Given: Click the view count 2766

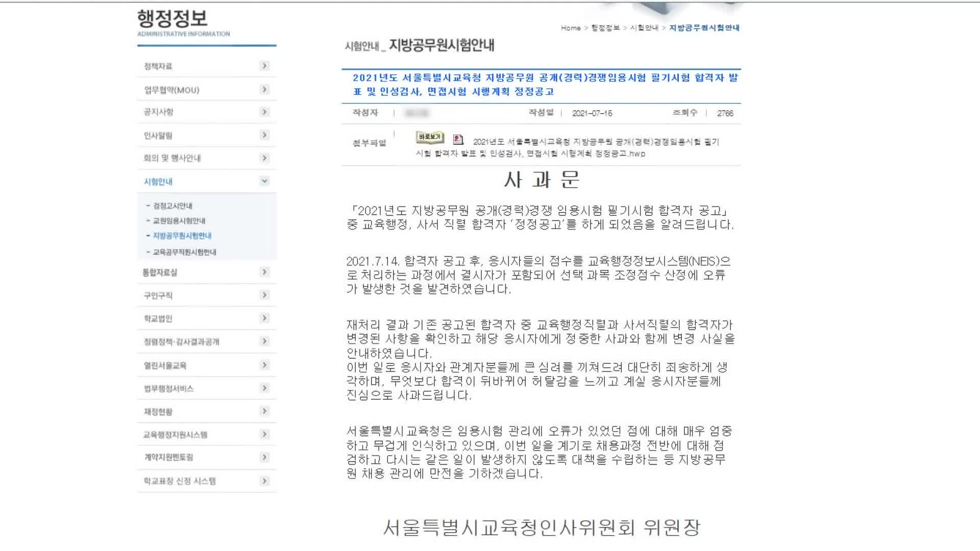Looking at the screenshot, I should coord(725,113).
